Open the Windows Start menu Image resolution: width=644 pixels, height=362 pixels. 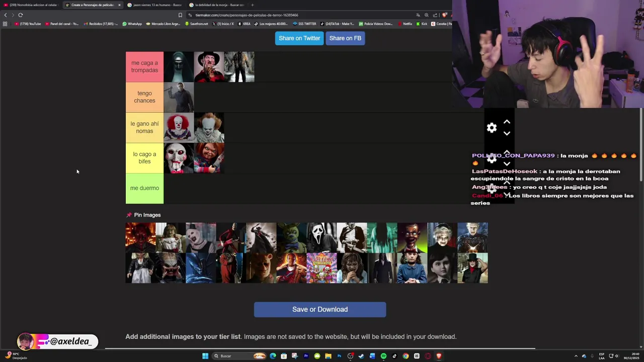(205, 356)
